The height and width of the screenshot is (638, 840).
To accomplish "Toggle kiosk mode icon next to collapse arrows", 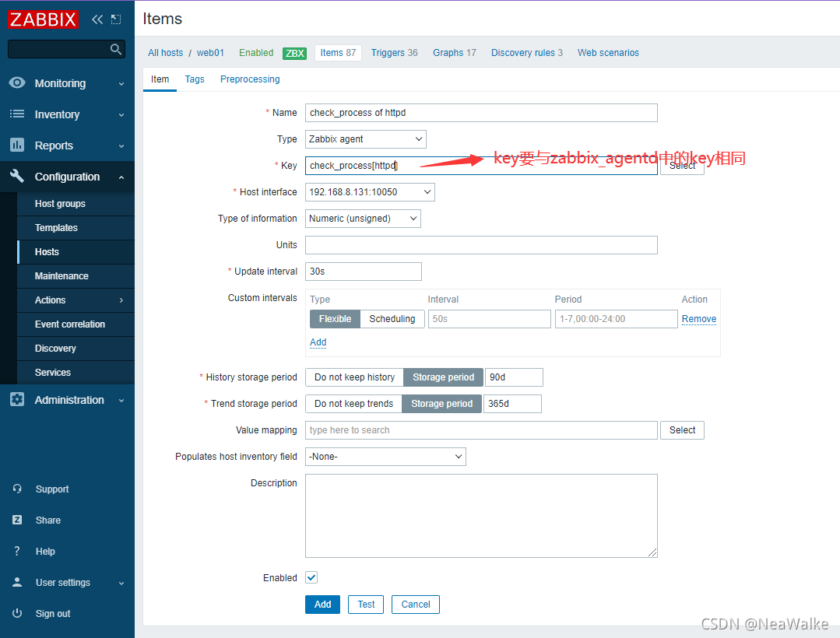I will pos(116,19).
